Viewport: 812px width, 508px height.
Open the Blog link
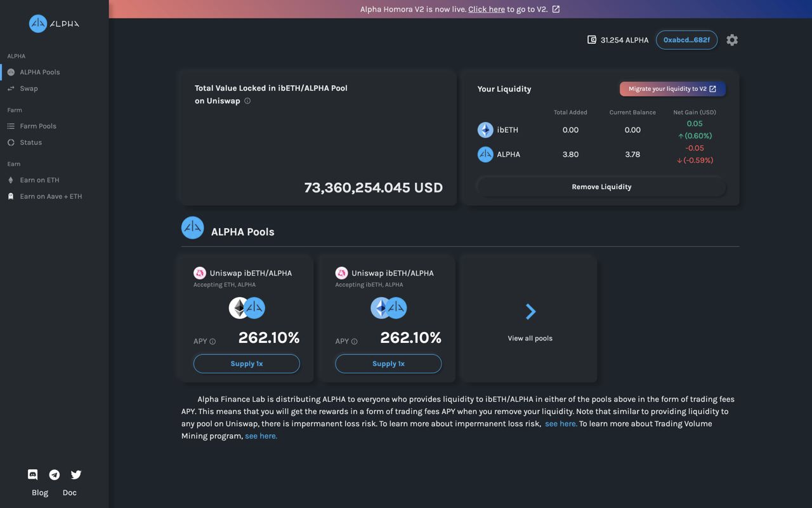[40, 492]
